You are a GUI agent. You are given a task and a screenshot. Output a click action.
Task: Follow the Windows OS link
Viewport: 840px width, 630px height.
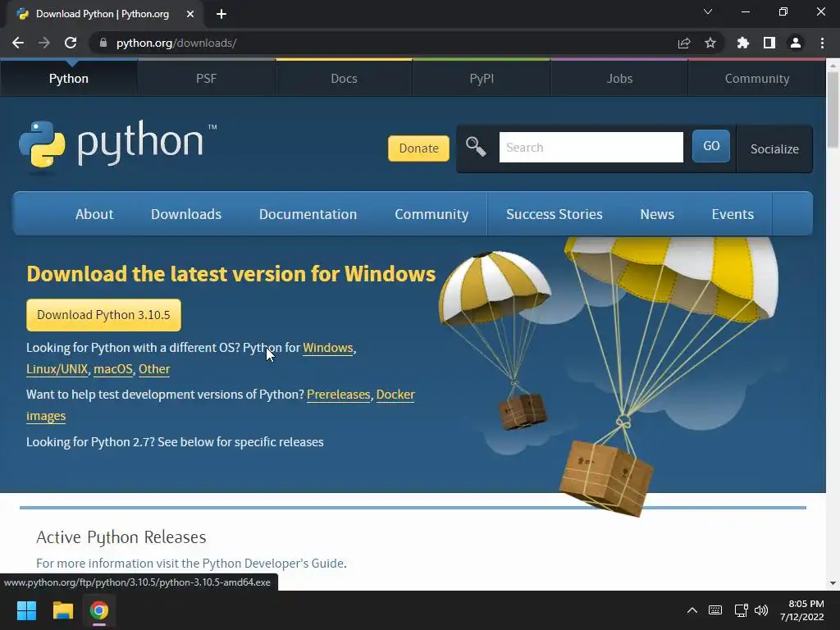click(x=328, y=348)
